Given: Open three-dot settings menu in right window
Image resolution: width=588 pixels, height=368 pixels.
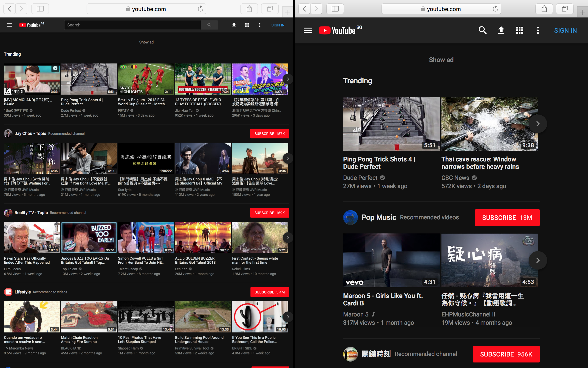Looking at the screenshot, I should point(538,30).
